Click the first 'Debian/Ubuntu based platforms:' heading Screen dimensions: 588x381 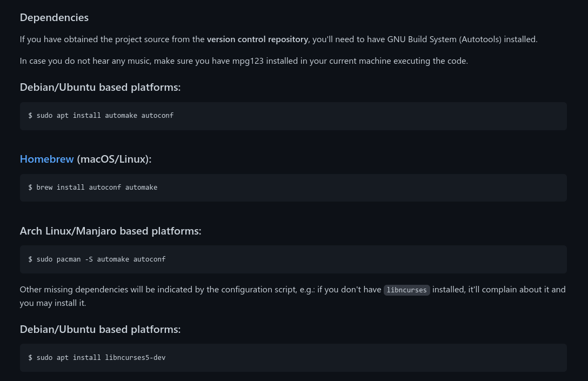(x=100, y=88)
